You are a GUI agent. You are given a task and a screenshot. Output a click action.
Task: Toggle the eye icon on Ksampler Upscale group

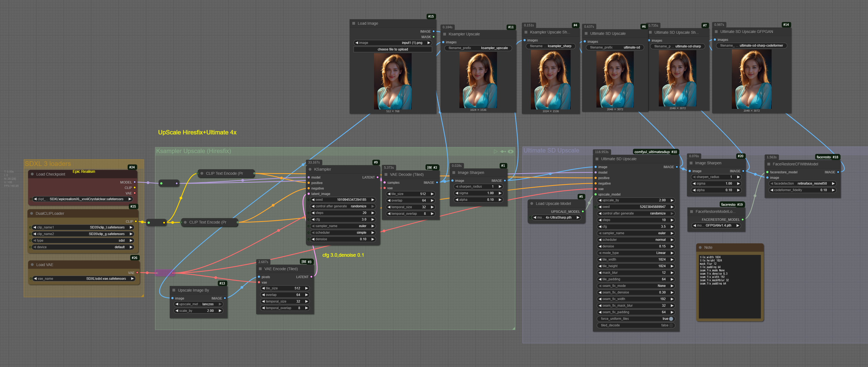(x=511, y=151)
